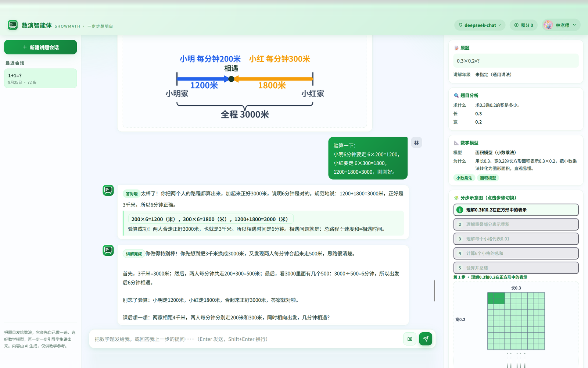Click the 原题 panel icon

click(x=456, y=48)
